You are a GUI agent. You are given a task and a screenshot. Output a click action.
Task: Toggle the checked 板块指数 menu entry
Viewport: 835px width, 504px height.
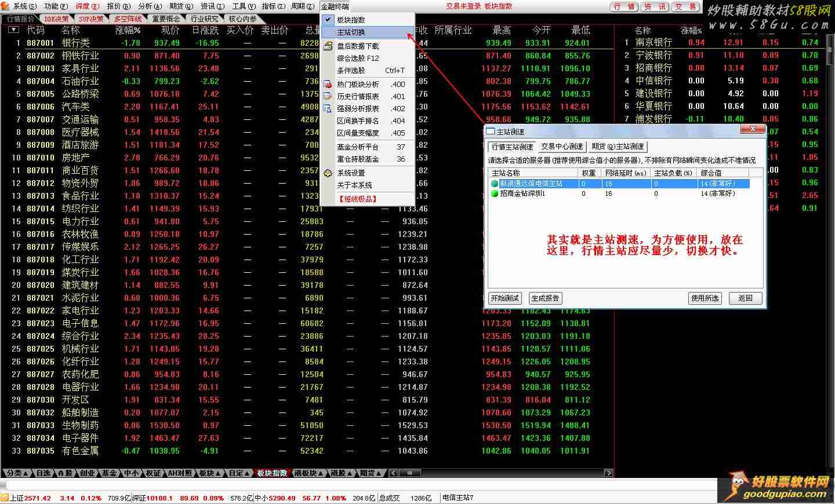point(368,20)
